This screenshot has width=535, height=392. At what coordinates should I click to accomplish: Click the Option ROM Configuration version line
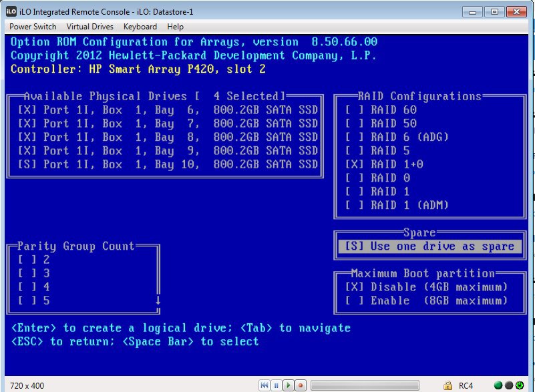194,42
